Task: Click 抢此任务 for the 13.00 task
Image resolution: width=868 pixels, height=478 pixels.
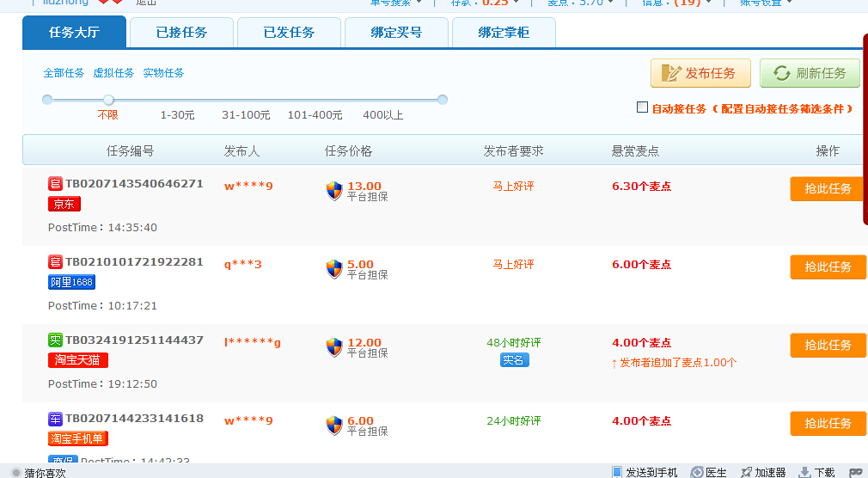Action: click(827, 189)
